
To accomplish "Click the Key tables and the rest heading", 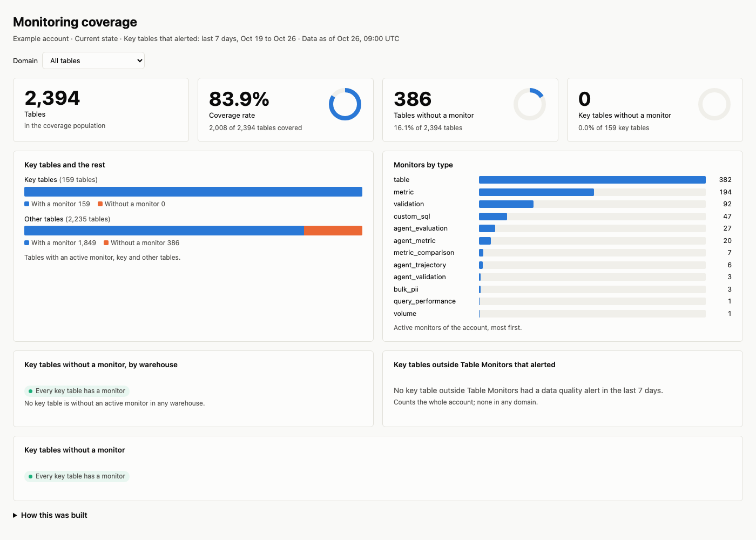I will click(x=65, y=165).
